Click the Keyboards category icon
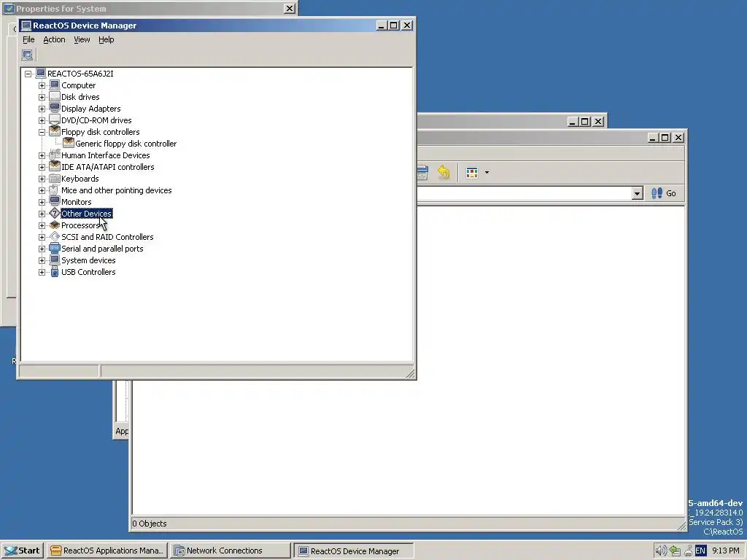The width and height of the screenshot is (747, 560). [54, 179]
